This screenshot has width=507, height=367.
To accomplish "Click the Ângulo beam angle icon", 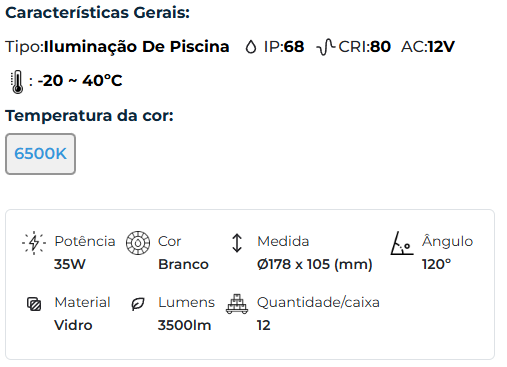I will [x=402, y=243].
